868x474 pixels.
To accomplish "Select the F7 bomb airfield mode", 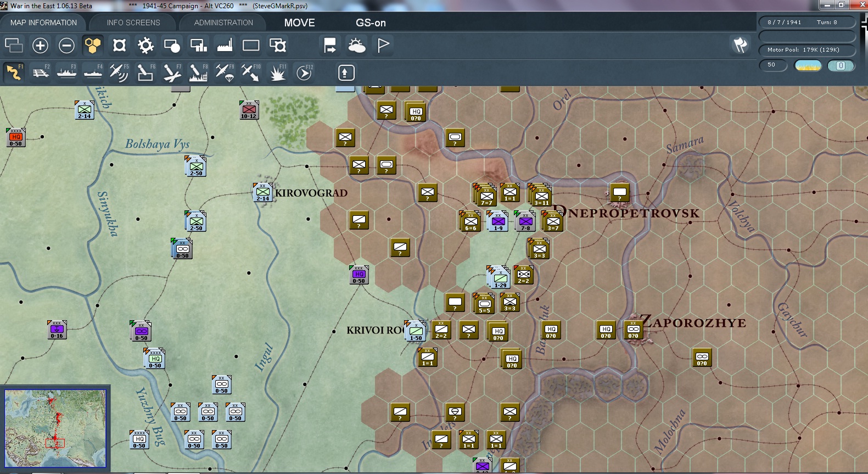I will [172, 73].
